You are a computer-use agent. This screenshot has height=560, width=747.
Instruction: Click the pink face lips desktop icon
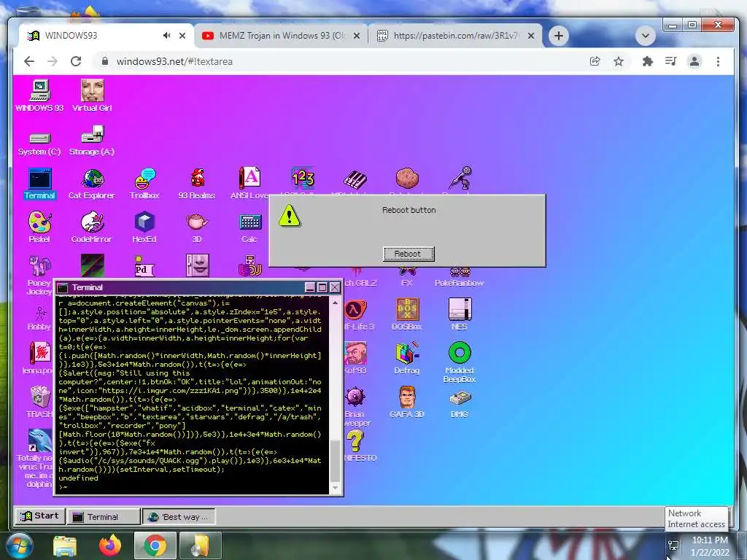(x=197, y=265)
